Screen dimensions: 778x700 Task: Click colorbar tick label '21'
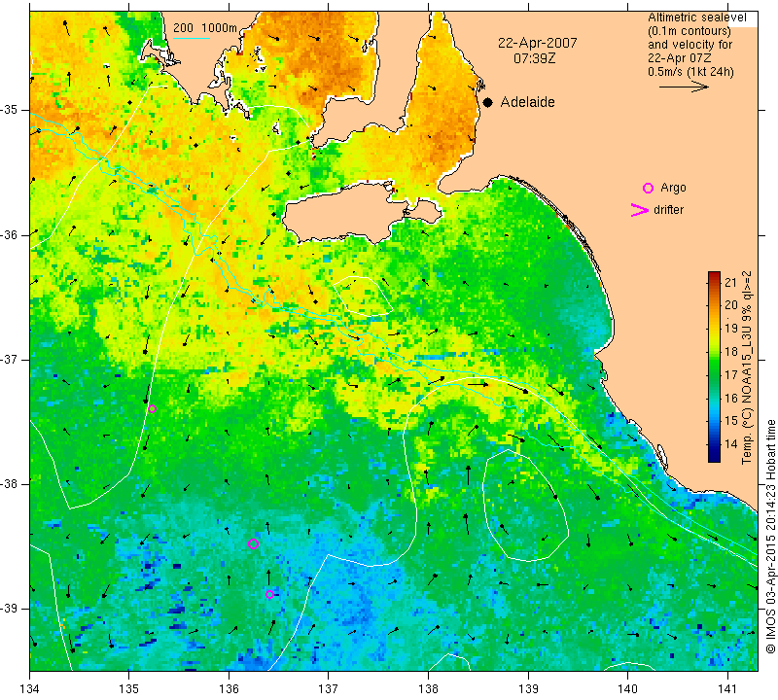pyautogui.click(x=731, y=283)
